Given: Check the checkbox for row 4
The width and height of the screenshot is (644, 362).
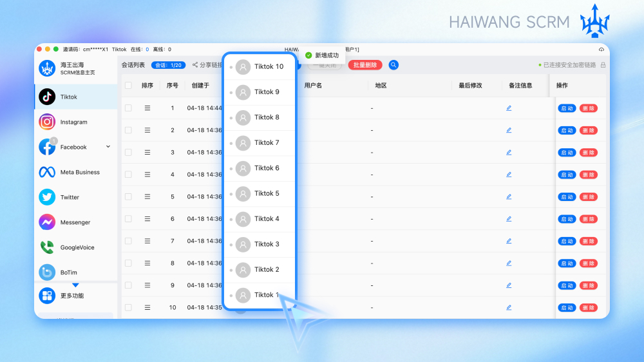Looking at the screenshot, I should point(129,175).
